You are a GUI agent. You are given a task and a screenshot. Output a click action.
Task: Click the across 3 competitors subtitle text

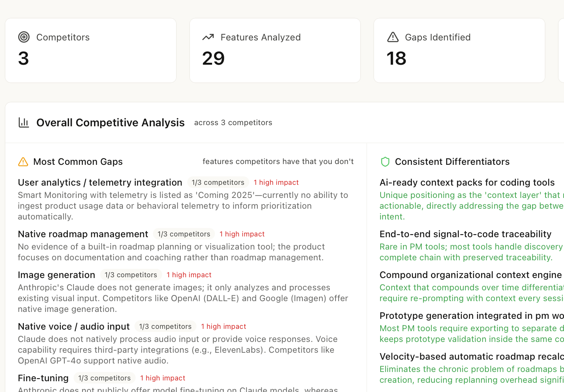tap(233, 122)
